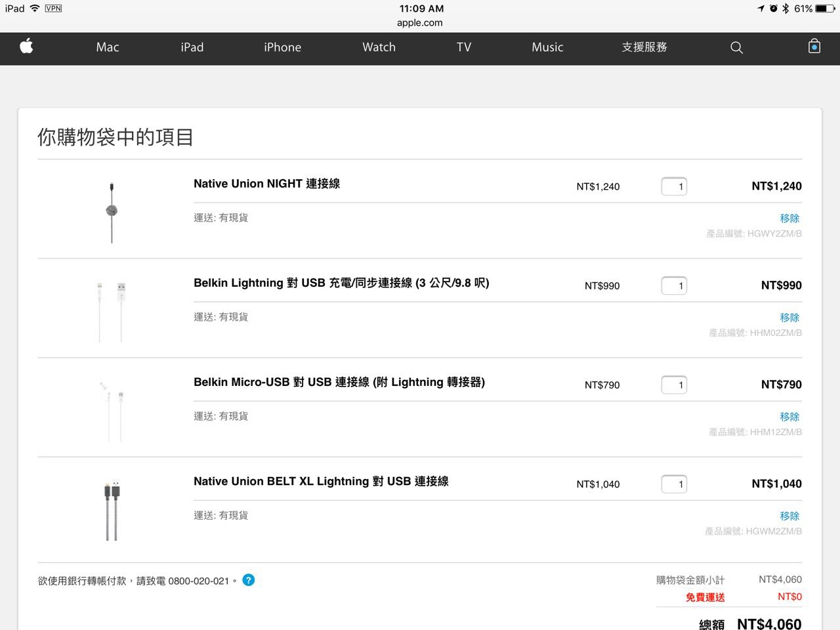Screen dimensions: 840x630
Task: Click the 你購物袋中的項目 heading
Action: [115, 137]
